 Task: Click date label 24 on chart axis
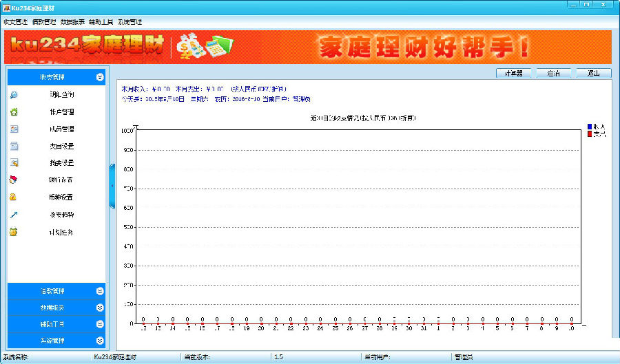click(320, 328)
